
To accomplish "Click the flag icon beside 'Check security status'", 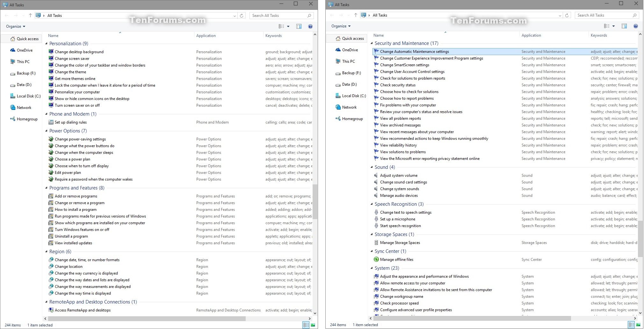I will pyautogui.click(x=376, y=85).
